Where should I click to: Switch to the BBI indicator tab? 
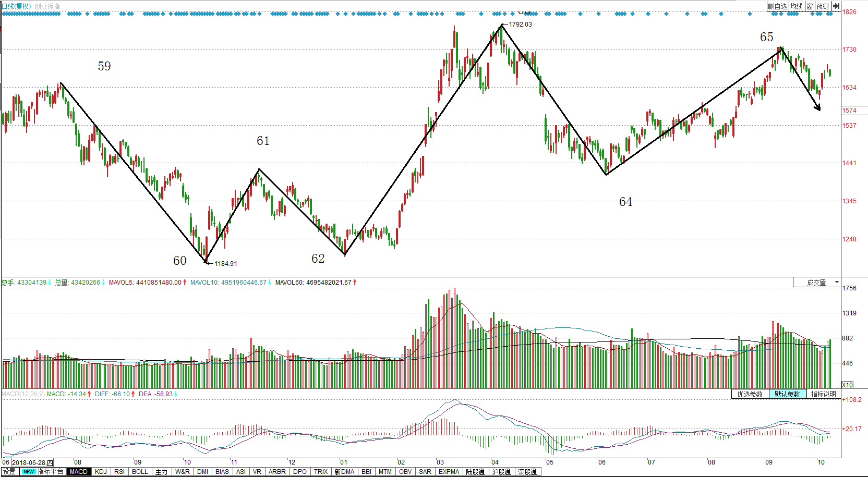(367, 471)
